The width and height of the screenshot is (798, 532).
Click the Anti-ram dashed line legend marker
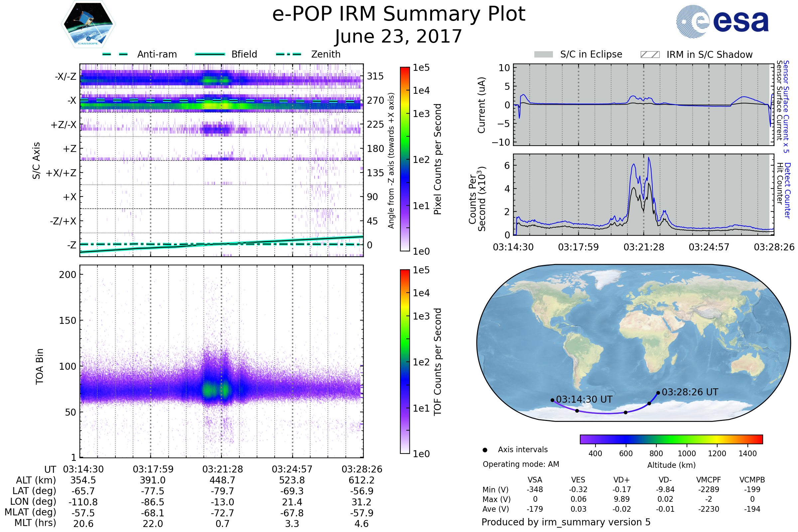tap(115, 54)
